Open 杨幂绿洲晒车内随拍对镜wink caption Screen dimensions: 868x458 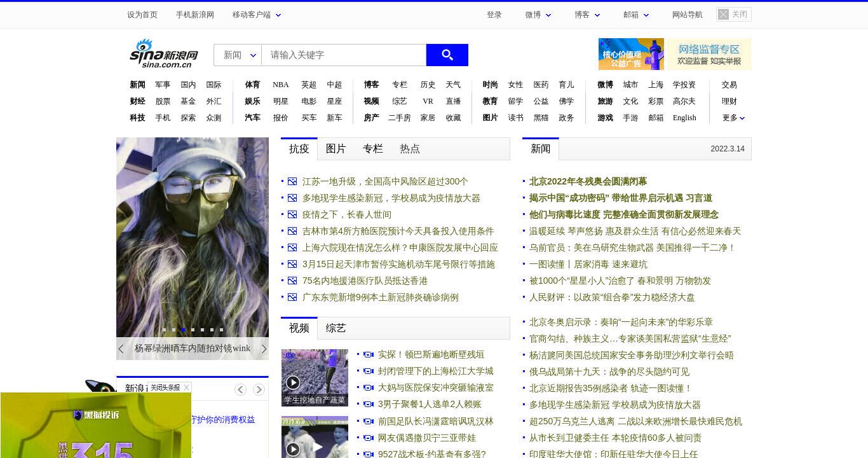coord(193,349)
